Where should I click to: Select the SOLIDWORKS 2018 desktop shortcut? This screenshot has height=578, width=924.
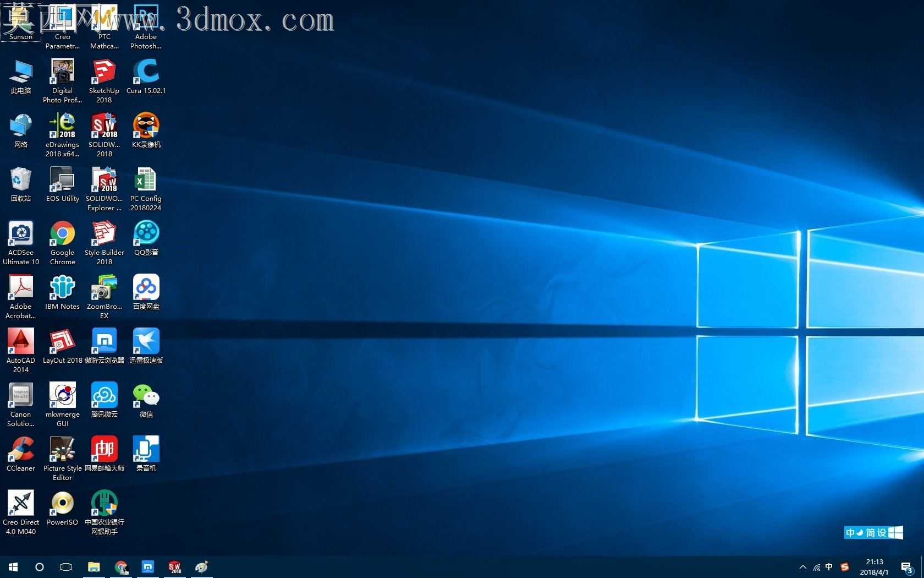pyautogui.click(x=105, y=135)
